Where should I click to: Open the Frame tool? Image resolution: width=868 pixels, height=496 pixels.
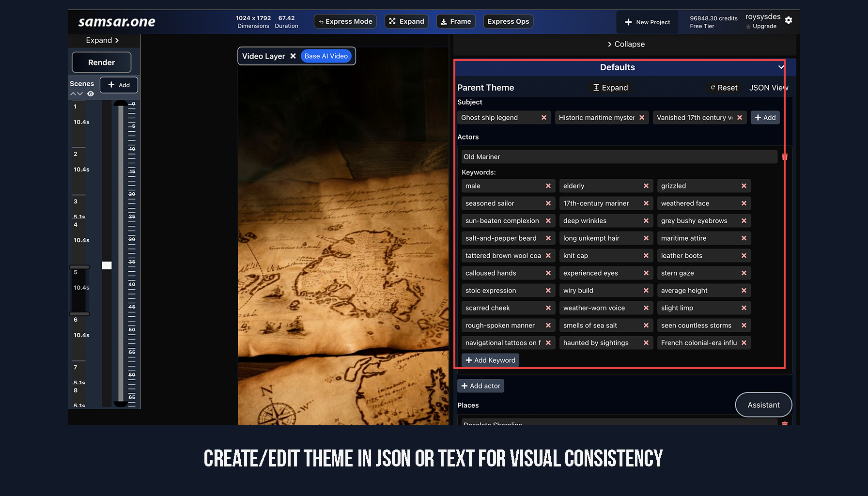[x=455, y=21]
